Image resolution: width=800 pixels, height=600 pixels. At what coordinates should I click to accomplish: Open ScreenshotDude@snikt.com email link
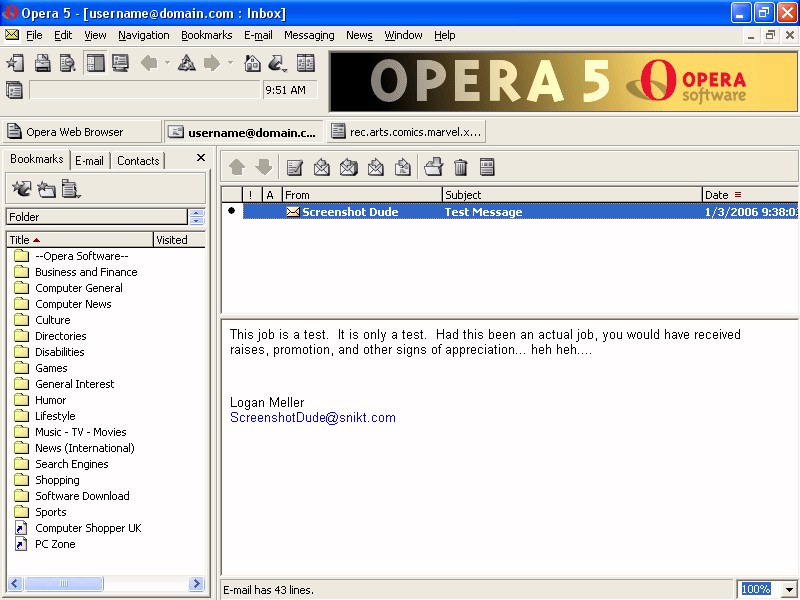[x=313, y=417]
